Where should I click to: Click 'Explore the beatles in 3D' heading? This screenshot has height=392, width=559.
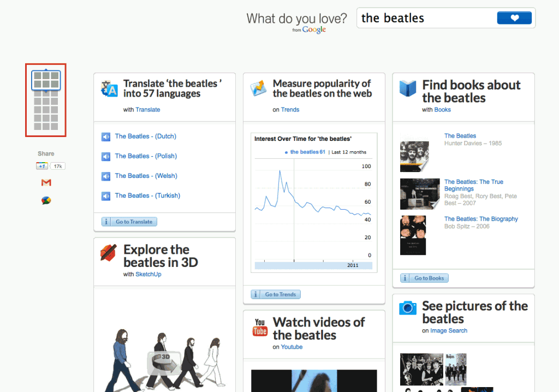160,256
